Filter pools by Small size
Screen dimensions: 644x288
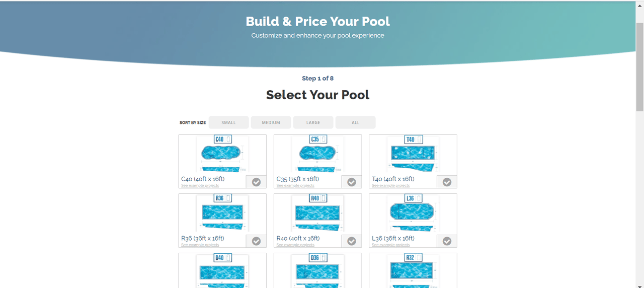click(228, 122)
